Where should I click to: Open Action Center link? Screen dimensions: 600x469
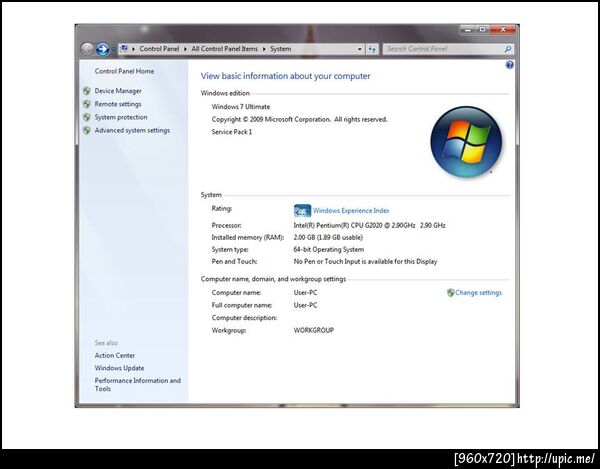pyautogui.click(x=115, y=355)
